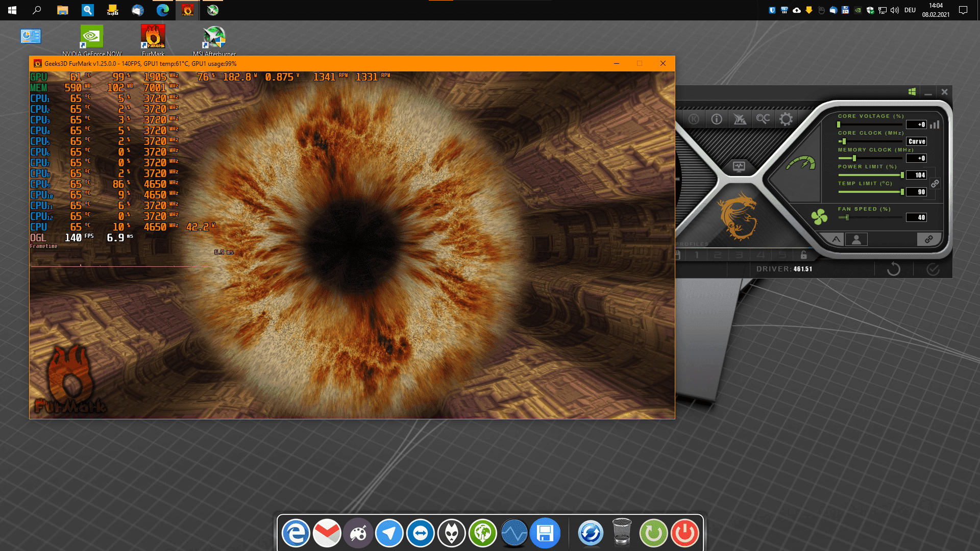Click the Fan Speed value field 40
Viewport: 980px width, 551px height.
pyautogui.click(x=917, y=217)
